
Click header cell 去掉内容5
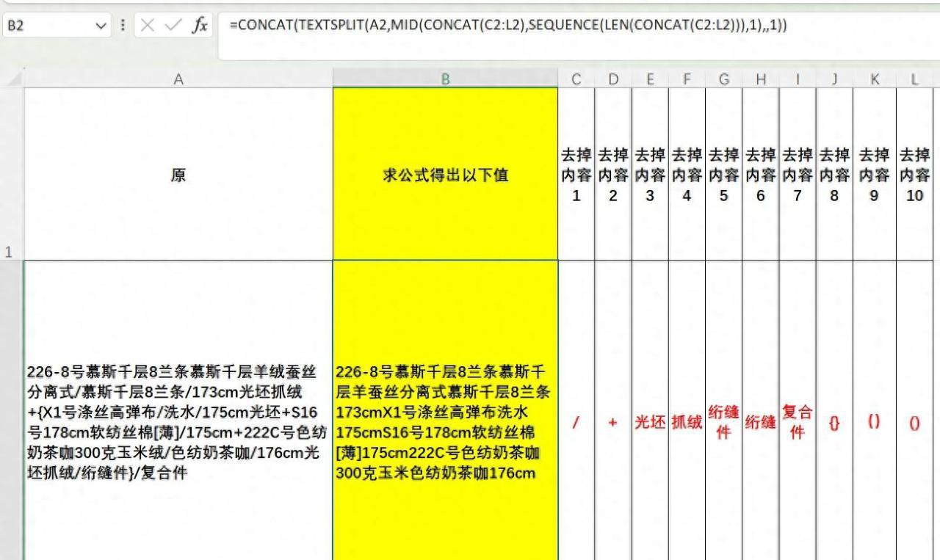[x=724, y=174]
